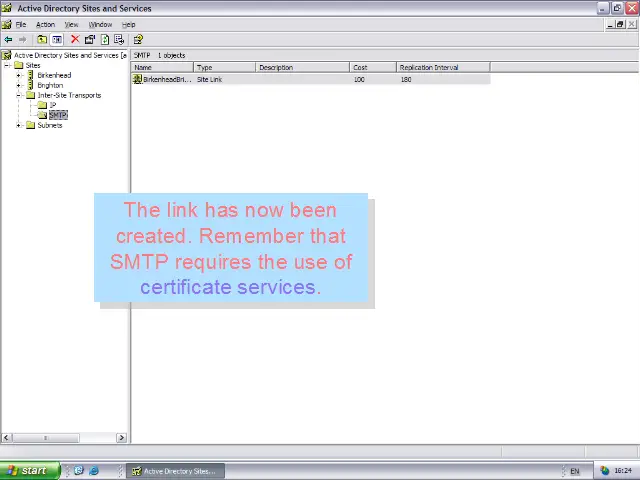This screenshot has width=640, height=480.
Task: Open the toolbar Help icon
Action: click(138, 40)
